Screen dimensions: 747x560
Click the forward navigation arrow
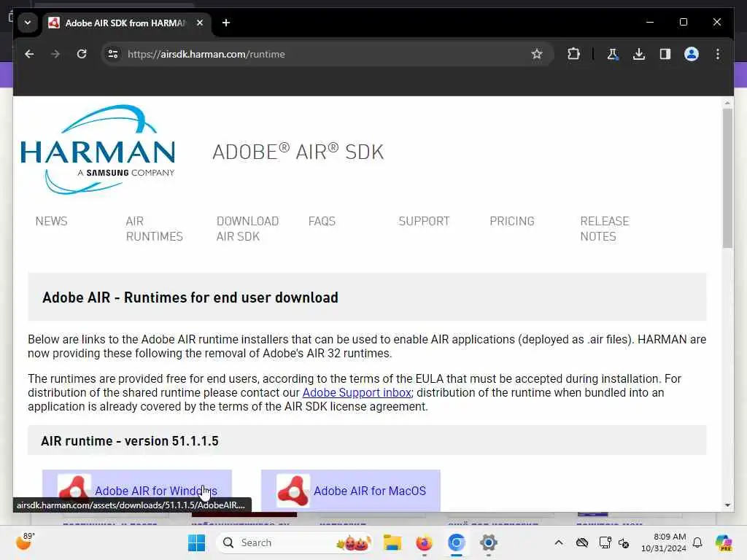coord(55,54)
